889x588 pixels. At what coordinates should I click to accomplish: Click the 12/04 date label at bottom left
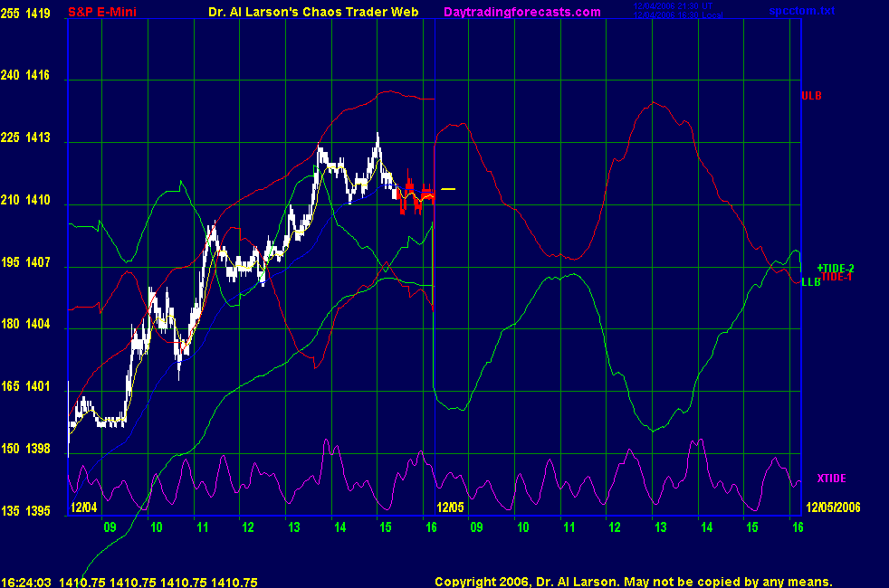coord(83,507)
